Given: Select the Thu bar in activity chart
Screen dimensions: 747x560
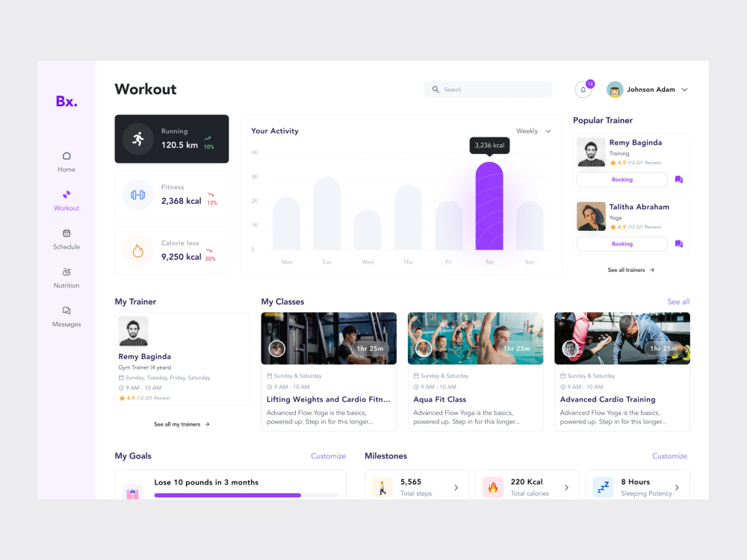Looking at the screenshot, I should tap(409, 217).
